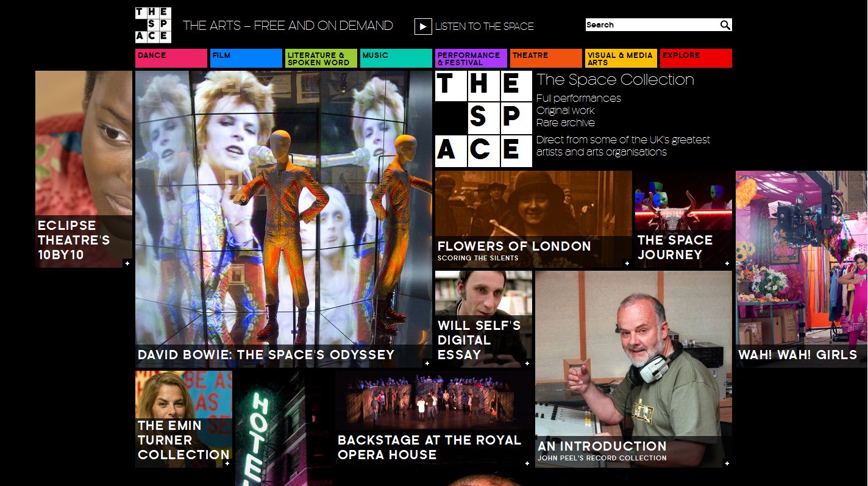Click the plus icon on Eclipse Theatre's 10by10
Viewport: 868px width, 486px height.
point(127,263)
